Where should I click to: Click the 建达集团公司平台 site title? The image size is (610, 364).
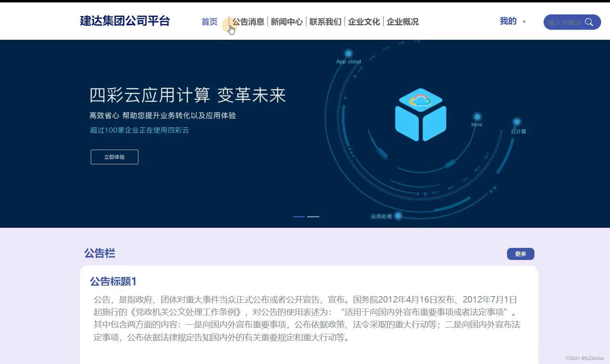tap(125, 21)
